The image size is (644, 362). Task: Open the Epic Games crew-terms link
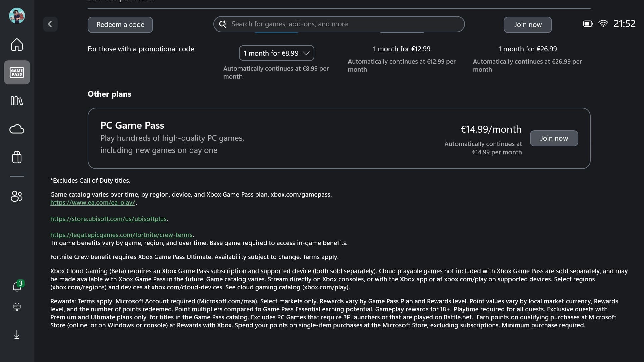[121, 235]
